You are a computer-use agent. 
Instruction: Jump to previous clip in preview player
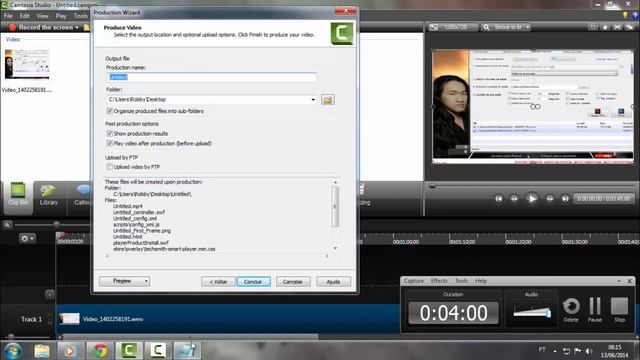(x=499, y=199)
